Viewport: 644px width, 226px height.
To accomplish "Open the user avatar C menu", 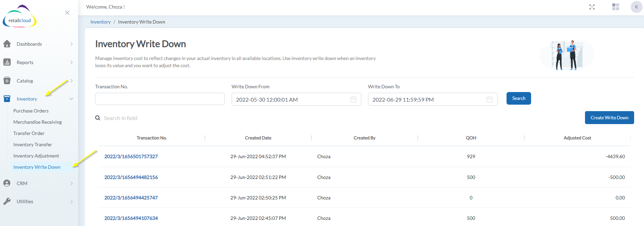I will click(636, 7).
